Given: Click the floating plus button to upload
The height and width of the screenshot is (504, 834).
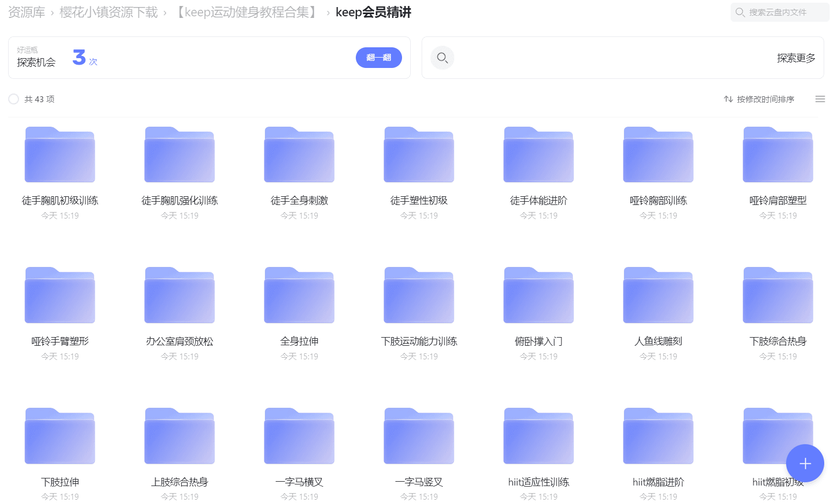Looking at the screenshot, I should 805,463.
